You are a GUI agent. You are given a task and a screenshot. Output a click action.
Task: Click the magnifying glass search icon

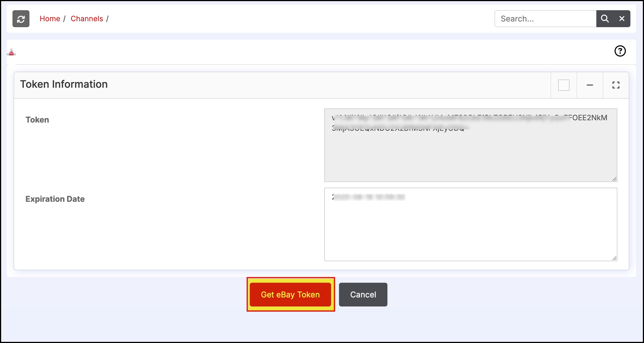[x=605, y=19]
